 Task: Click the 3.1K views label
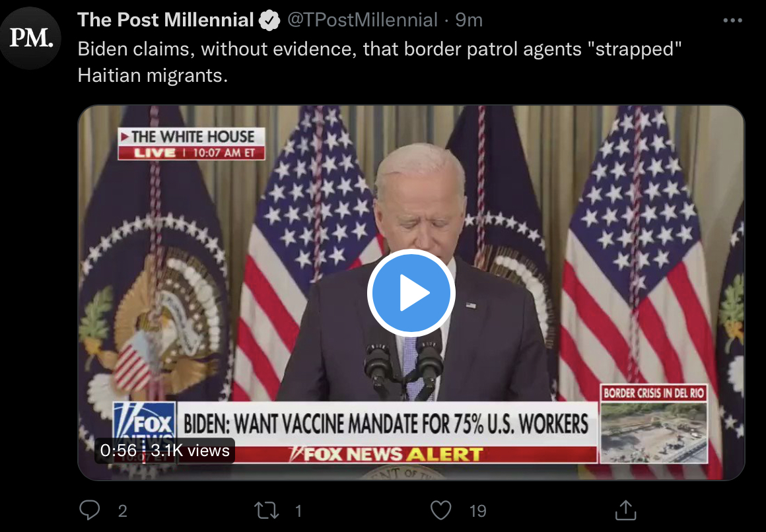point(190,450)
